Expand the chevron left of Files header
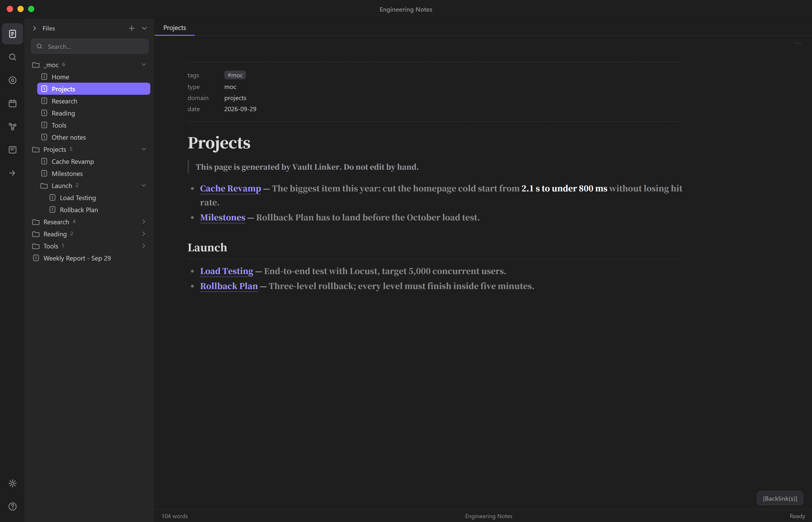The height and width of the screenshot is (522, 812). (34, 28)
